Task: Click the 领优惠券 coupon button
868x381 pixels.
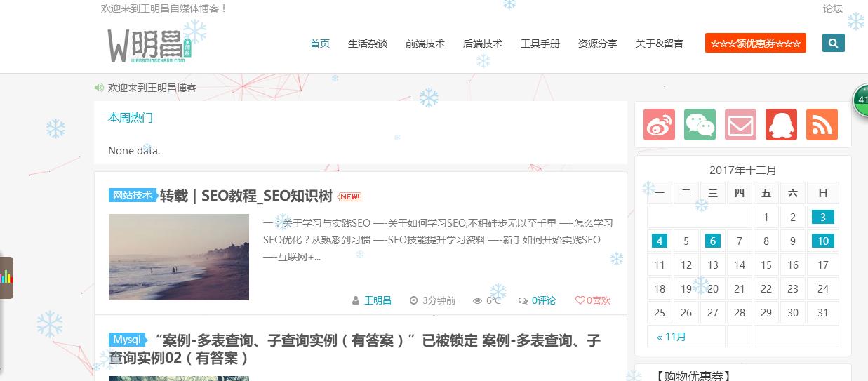Action: 756,44
